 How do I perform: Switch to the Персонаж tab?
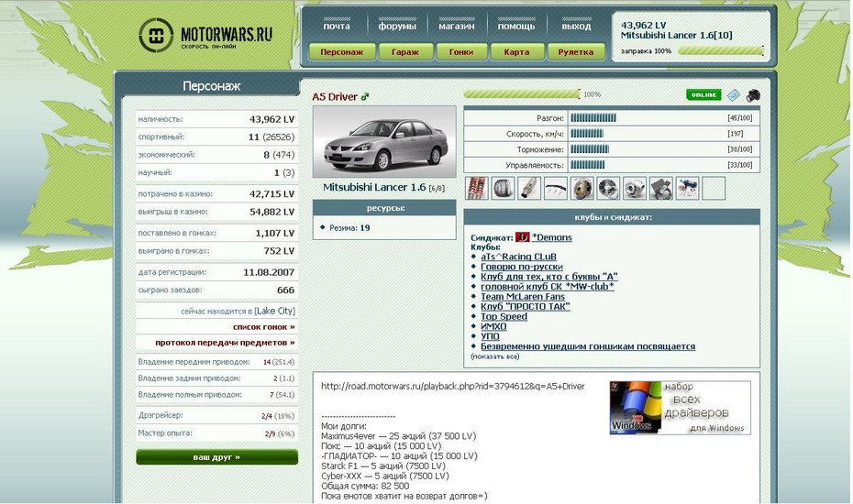[342, 52]
